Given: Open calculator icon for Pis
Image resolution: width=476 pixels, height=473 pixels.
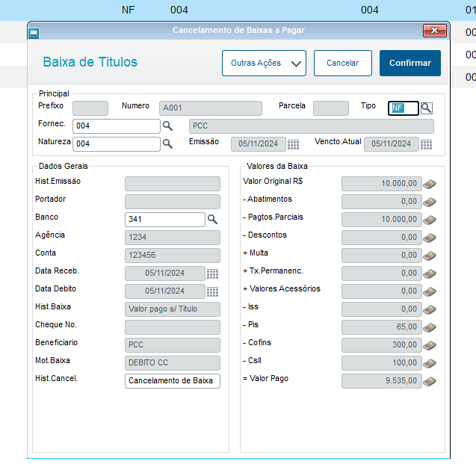Looking at the screenshot, I should pyautogui.click(x=430, y=327).
